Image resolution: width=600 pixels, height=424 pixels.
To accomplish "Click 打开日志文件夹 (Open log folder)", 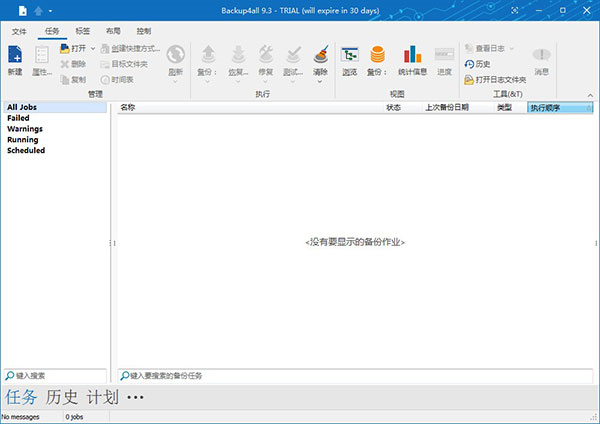I will pos(495,80).
